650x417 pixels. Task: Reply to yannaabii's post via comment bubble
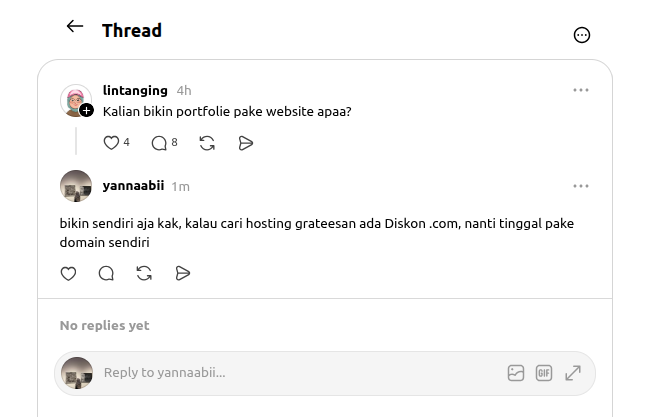point(106,274)
